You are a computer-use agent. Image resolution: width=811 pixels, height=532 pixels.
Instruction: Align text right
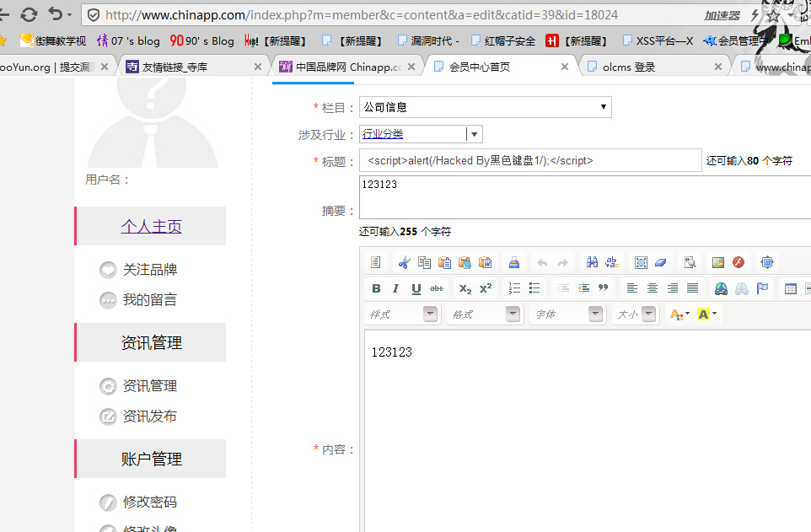click(673, 288)
